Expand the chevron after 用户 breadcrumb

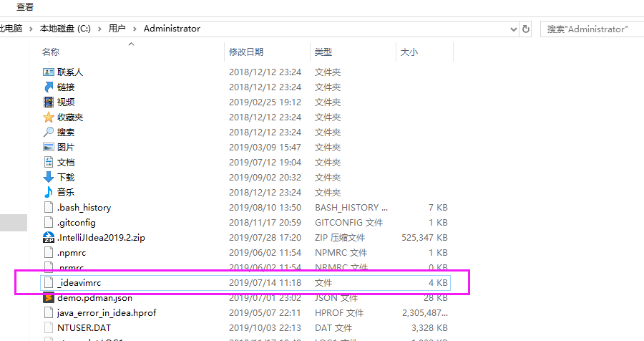[135, 29]
